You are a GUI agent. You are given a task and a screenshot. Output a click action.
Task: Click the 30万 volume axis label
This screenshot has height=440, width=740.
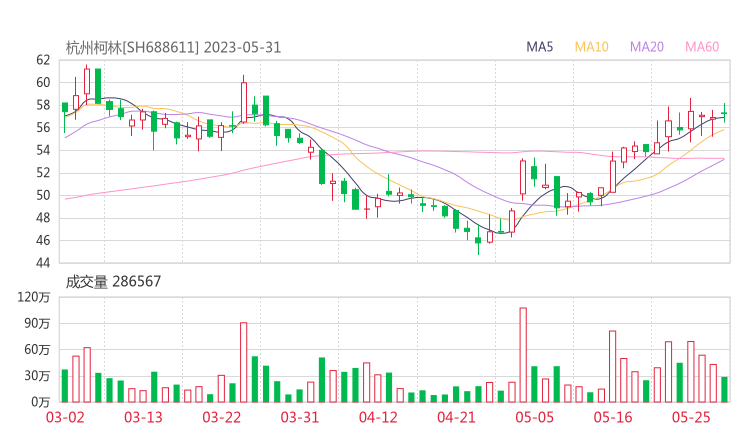tap(37, 376)
